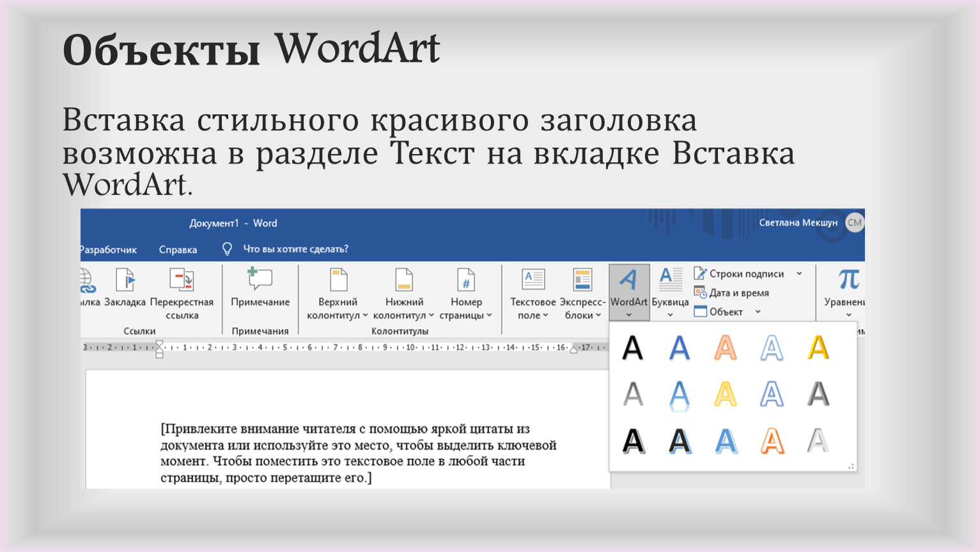The image size is (980, 552).
Task: Open the Номер страницы menu
Action: (x=466, y=294)
